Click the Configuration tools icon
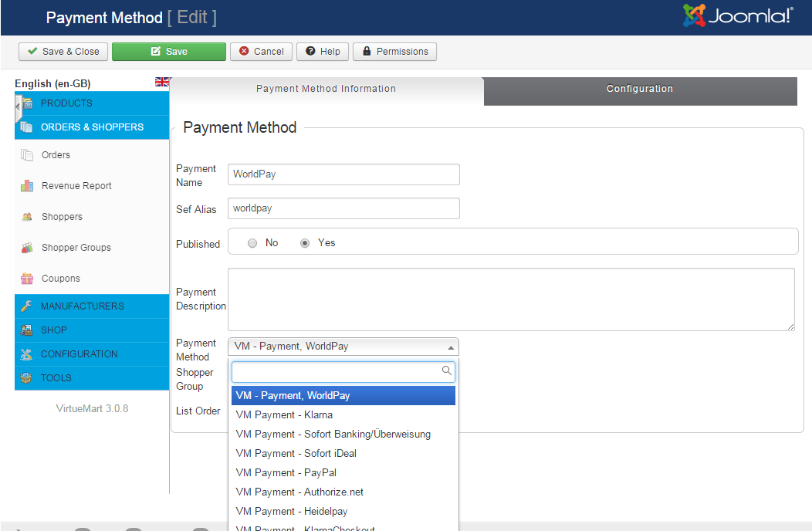Image resolution: width=812 pixels, height=531 pixels. 26,353
